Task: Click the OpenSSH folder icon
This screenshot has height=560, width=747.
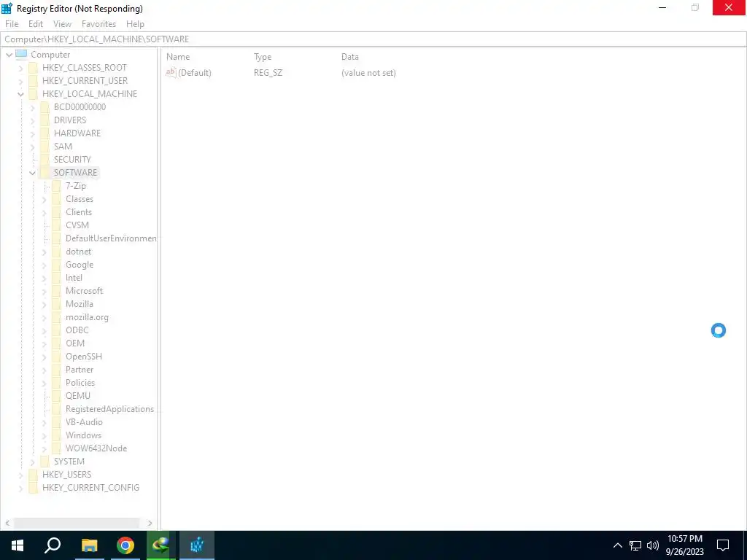Action: point(57,356)
